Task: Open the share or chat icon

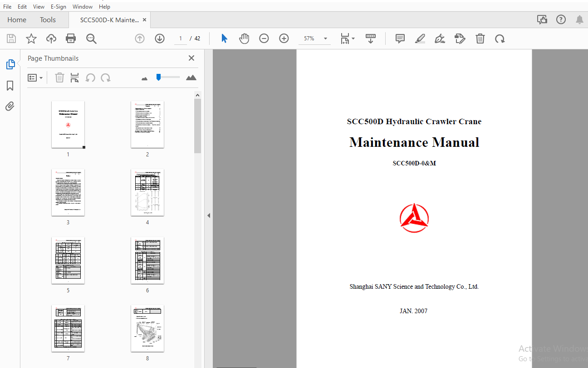Action: [x=542, y=19]
